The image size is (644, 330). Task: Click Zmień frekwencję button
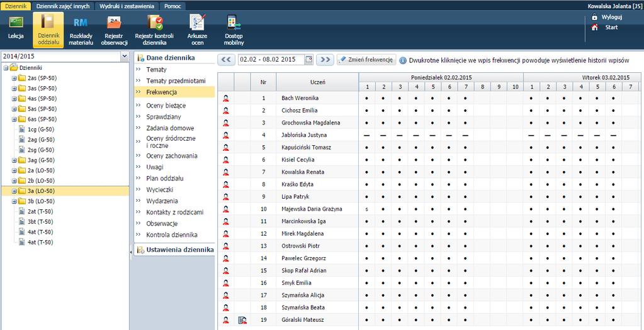tap(366, 60)
